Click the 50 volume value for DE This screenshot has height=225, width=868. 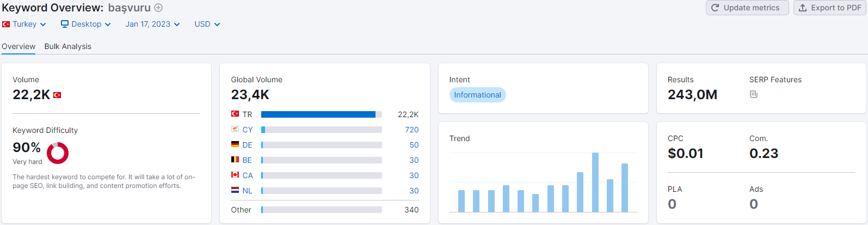point(414,145)
